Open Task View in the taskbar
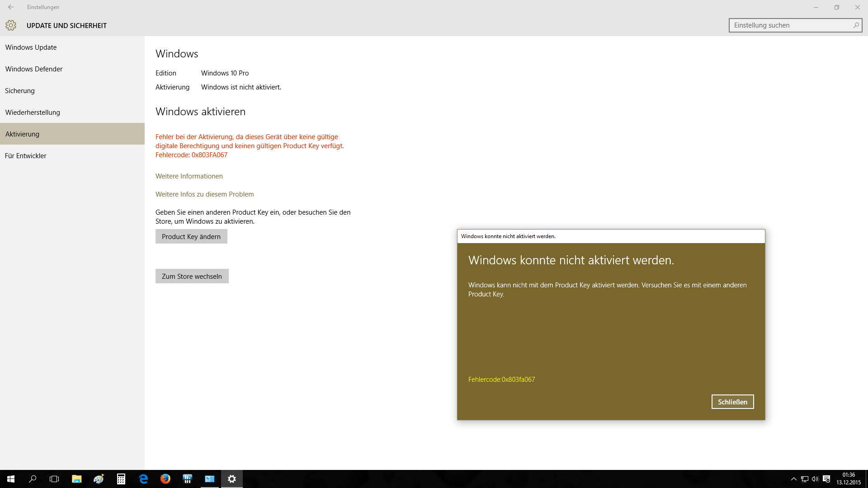 click(x=54, y=479)
